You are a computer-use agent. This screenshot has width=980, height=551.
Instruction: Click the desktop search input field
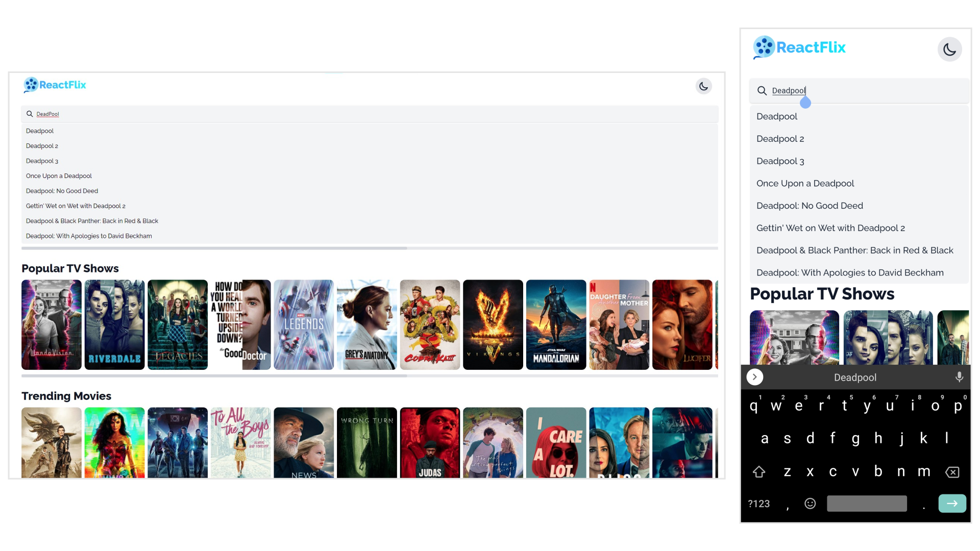click(357, 114)
